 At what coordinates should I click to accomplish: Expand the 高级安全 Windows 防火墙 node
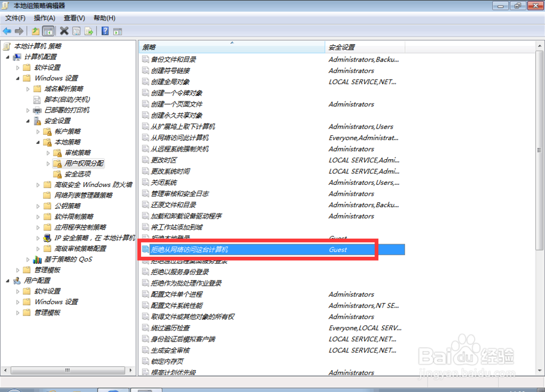(x=38, y=185)
